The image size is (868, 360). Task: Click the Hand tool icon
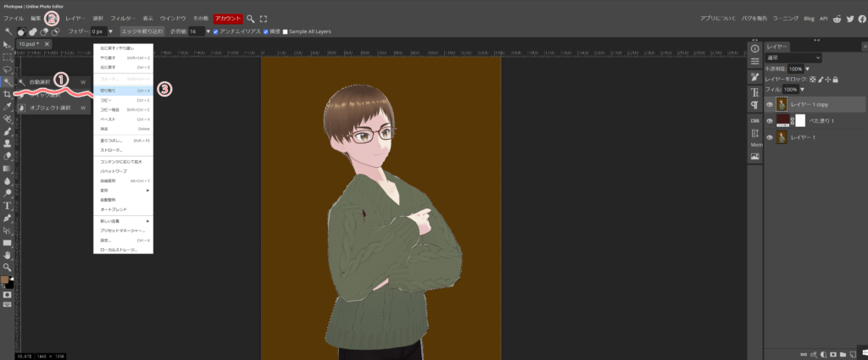tap(7, 254)
